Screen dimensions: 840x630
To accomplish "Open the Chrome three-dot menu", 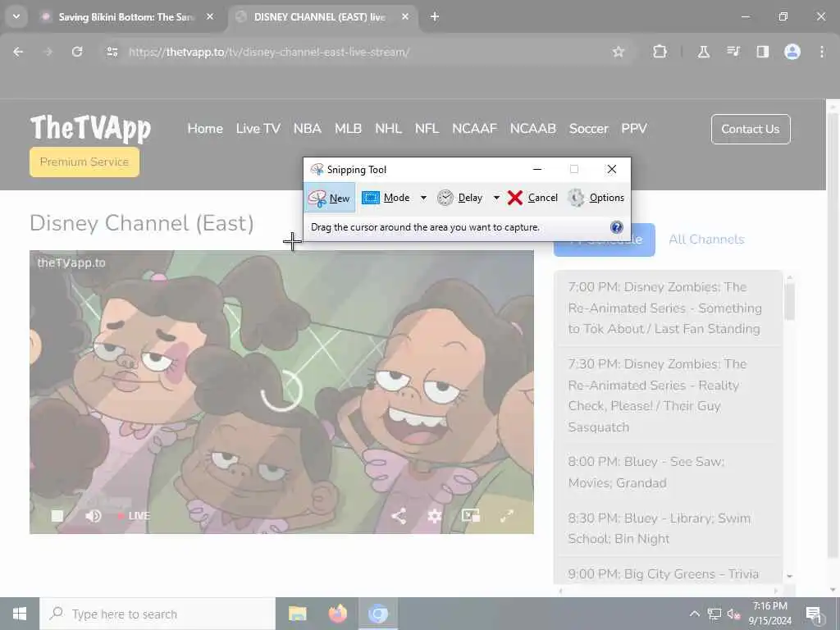I will coord(822,52).
